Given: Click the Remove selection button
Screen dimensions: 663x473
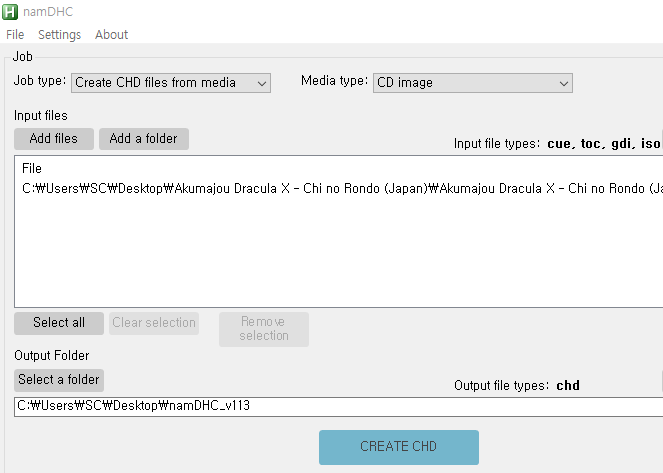Looking at the screenshot, I should (264, 329).
